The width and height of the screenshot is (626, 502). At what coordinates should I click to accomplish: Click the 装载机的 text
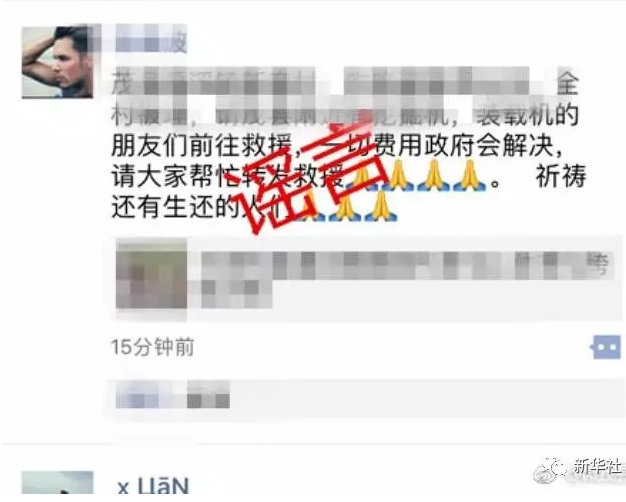coord(528,115)
